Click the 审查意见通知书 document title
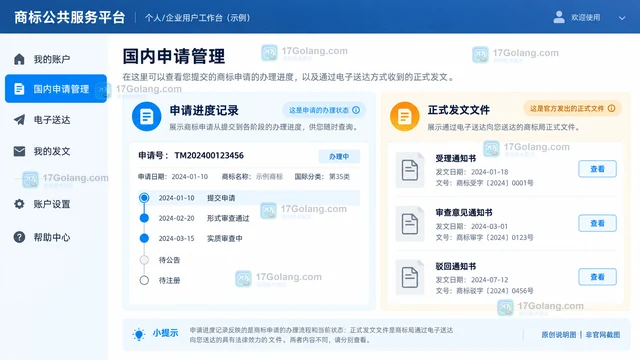 [464, 213]
